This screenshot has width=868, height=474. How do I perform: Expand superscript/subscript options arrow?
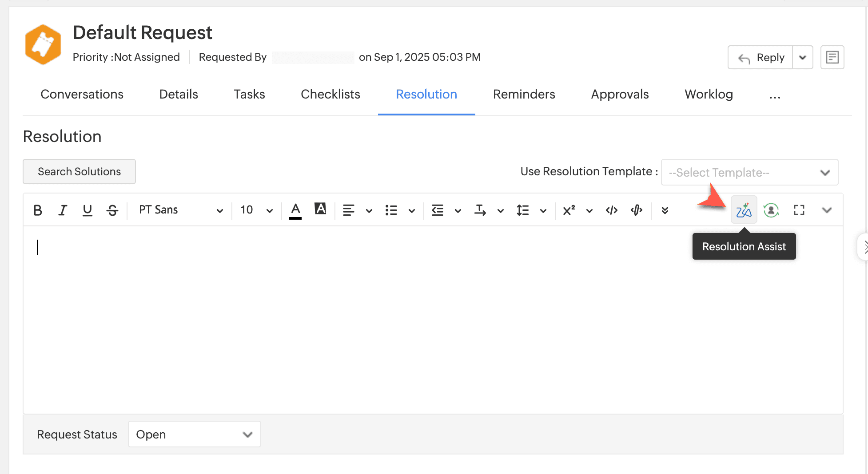pos(589,211)
